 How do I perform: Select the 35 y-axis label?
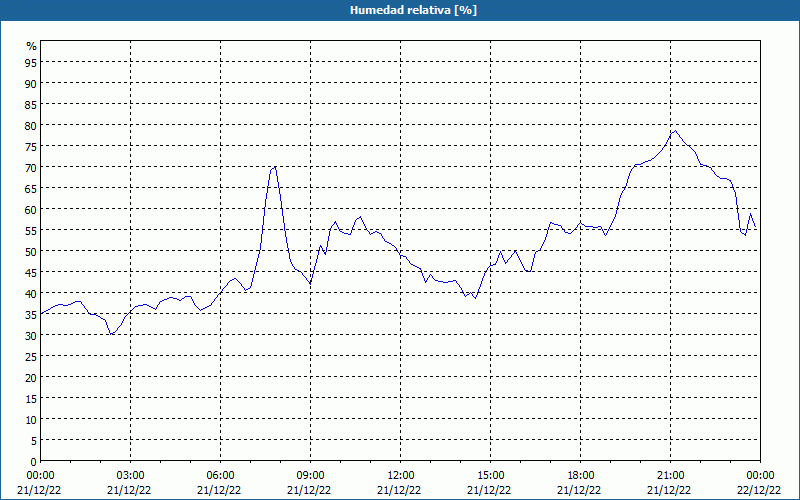pyautogui.click(x=31, y=314)
